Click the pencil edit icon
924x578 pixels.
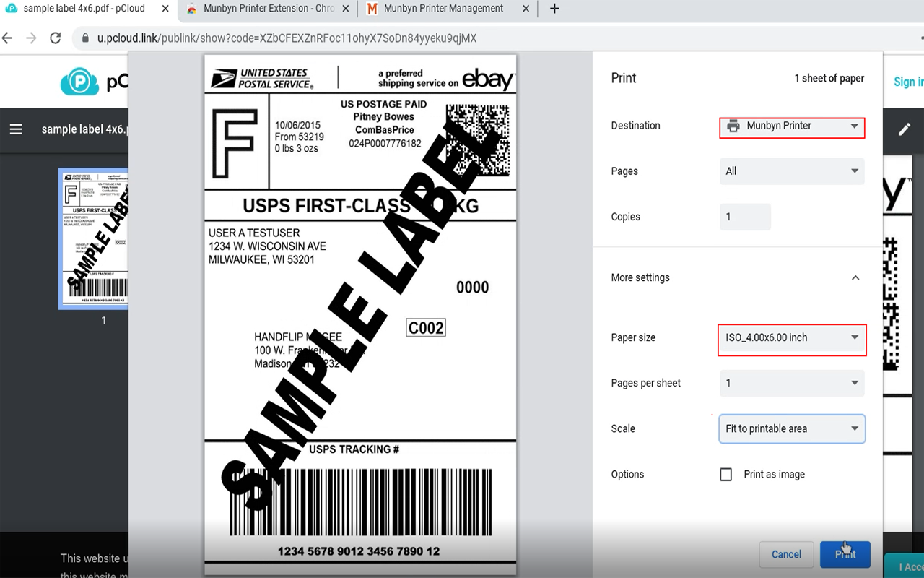905,129
